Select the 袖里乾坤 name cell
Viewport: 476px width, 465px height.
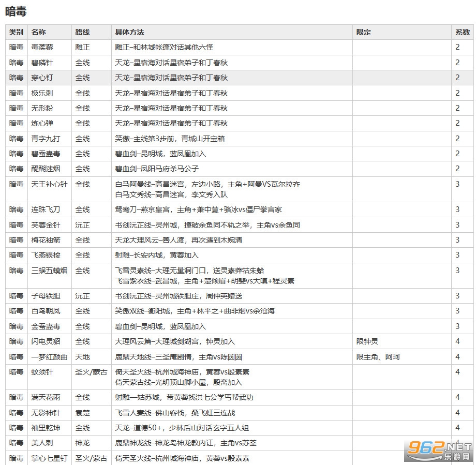coord(50,428)
